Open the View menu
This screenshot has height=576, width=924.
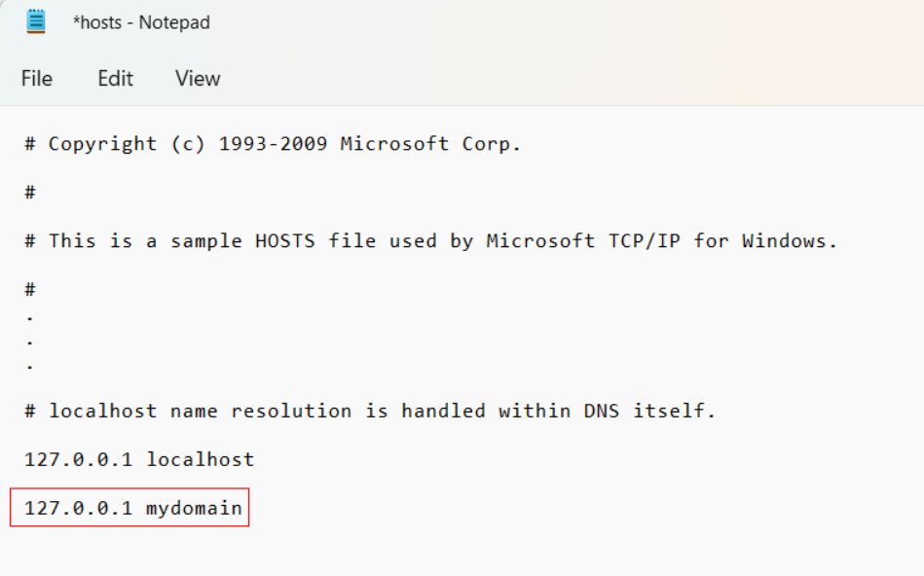(198, 79)
